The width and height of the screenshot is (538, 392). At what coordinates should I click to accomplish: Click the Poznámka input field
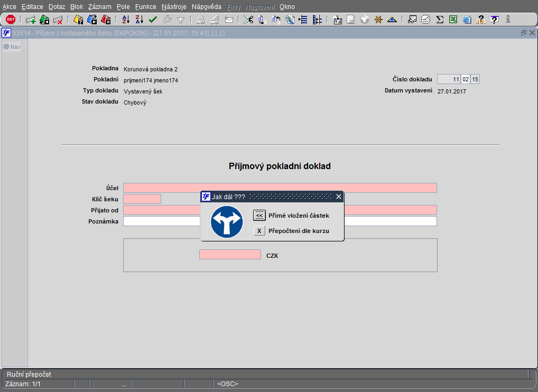pos(280,221)
